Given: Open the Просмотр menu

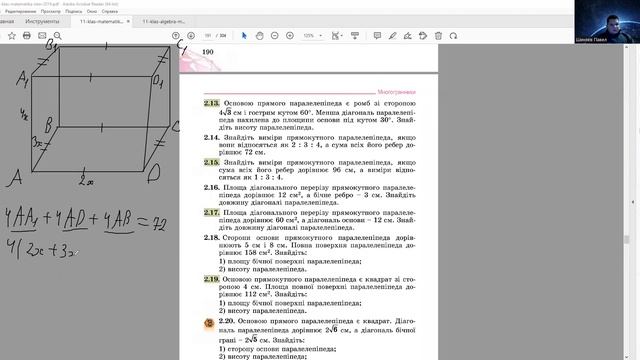Looking at the screenshot, I should point(51,11).
